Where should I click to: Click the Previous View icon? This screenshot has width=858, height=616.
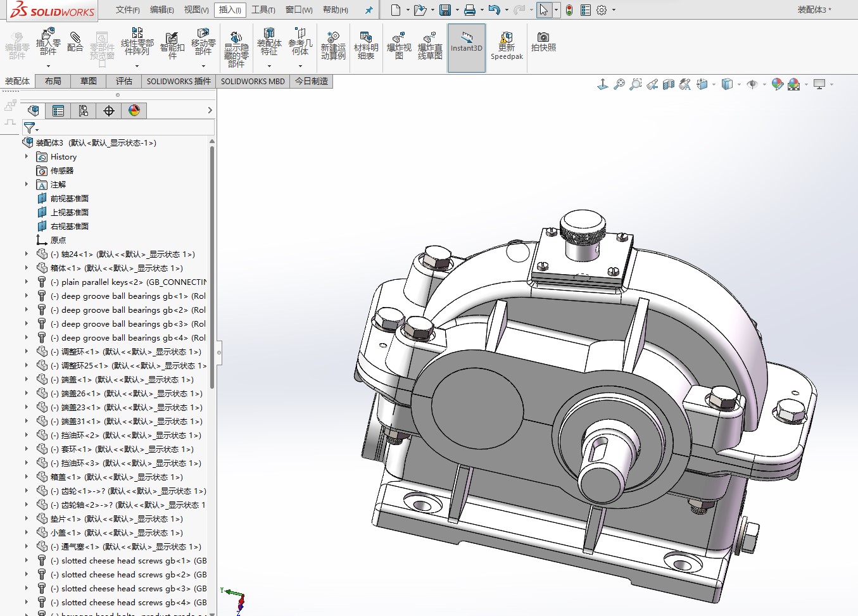[652, 84]
